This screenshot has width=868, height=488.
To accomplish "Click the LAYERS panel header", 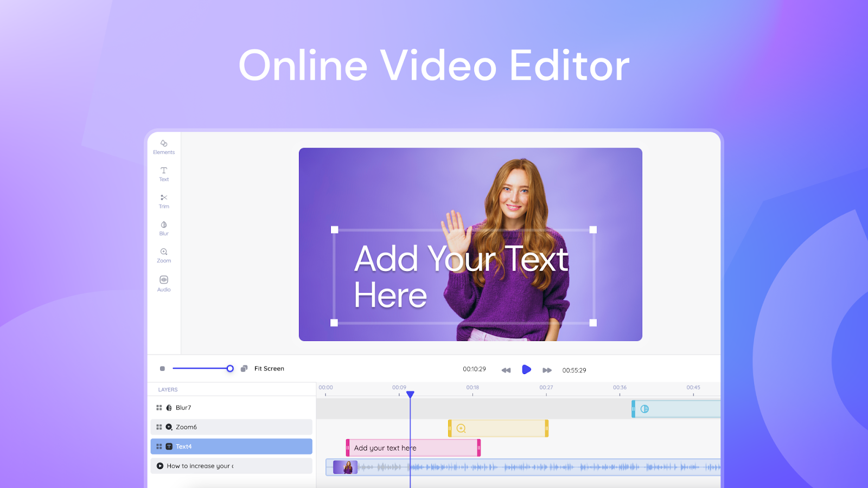I will [x=168, y=389].
